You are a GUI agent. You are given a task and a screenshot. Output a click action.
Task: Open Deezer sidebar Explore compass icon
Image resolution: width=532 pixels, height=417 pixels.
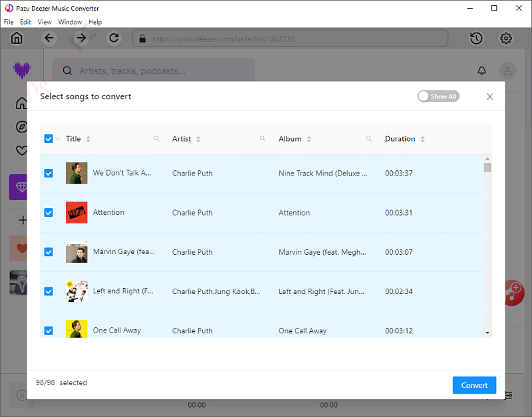pos(22,126)
